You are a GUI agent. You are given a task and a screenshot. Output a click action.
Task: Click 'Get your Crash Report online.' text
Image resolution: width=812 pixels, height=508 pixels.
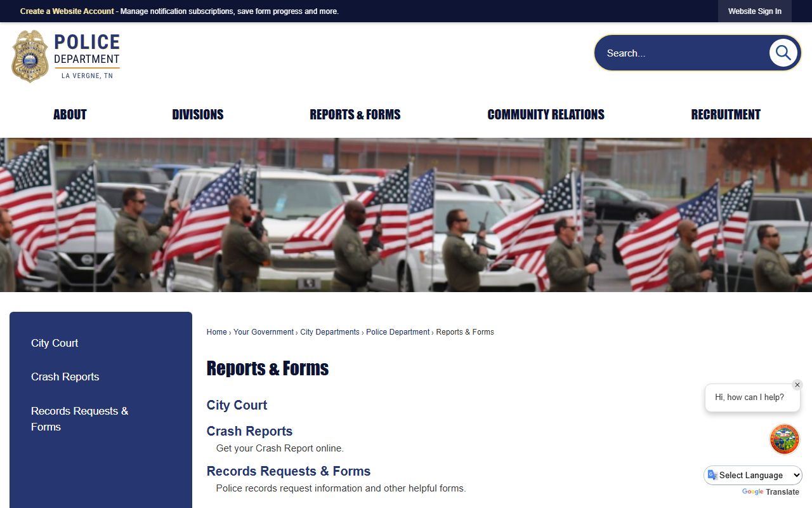(280, 448)
